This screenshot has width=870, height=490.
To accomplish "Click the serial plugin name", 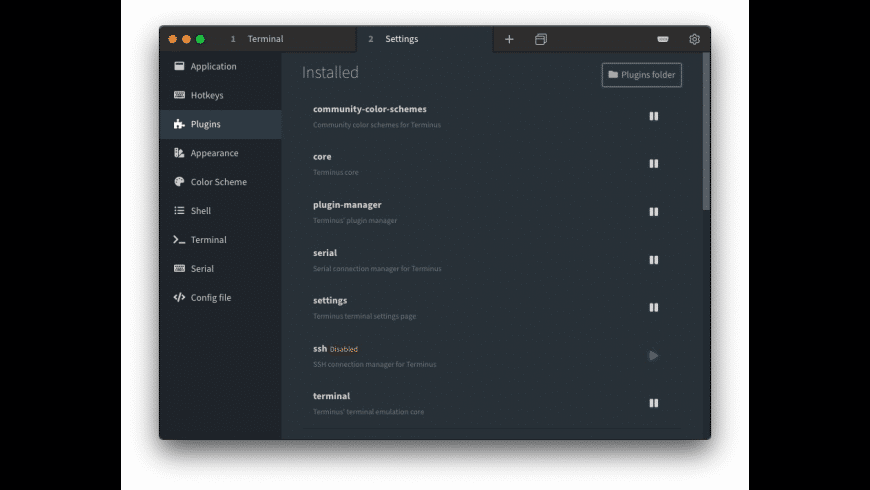I will click(x=325, y=252).
